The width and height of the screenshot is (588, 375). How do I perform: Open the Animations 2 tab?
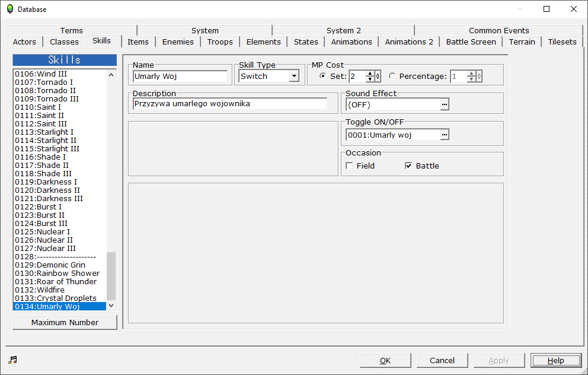pyautogui.click(x=409, y=42)
